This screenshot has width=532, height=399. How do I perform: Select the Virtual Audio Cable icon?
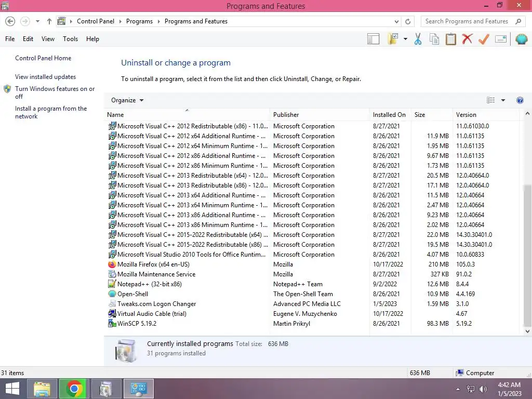[x=112, y=313]
